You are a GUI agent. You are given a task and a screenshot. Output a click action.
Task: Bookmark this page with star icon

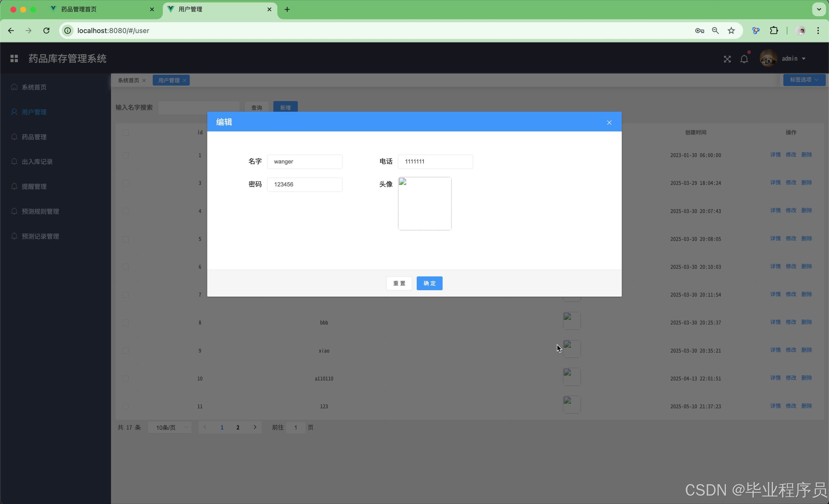point(731,31)
